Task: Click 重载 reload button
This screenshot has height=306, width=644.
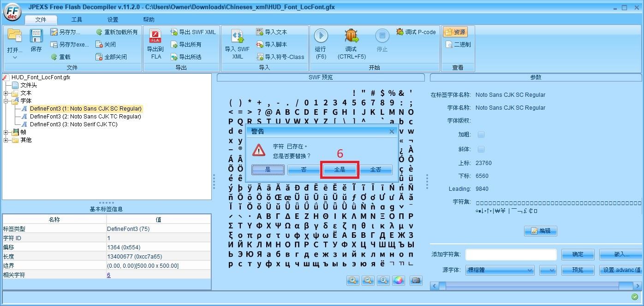Action: click(x=60, y=57)
